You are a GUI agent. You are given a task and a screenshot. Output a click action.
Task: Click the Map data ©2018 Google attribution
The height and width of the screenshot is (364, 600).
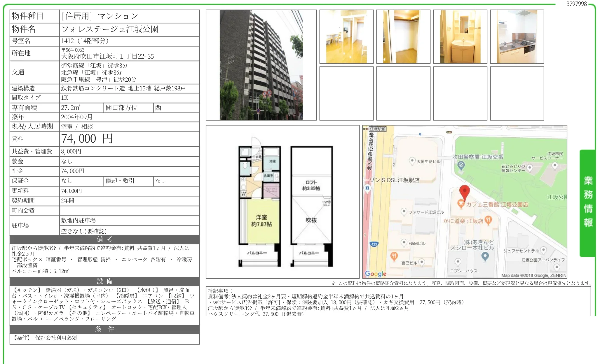click(x=533, y=275)
